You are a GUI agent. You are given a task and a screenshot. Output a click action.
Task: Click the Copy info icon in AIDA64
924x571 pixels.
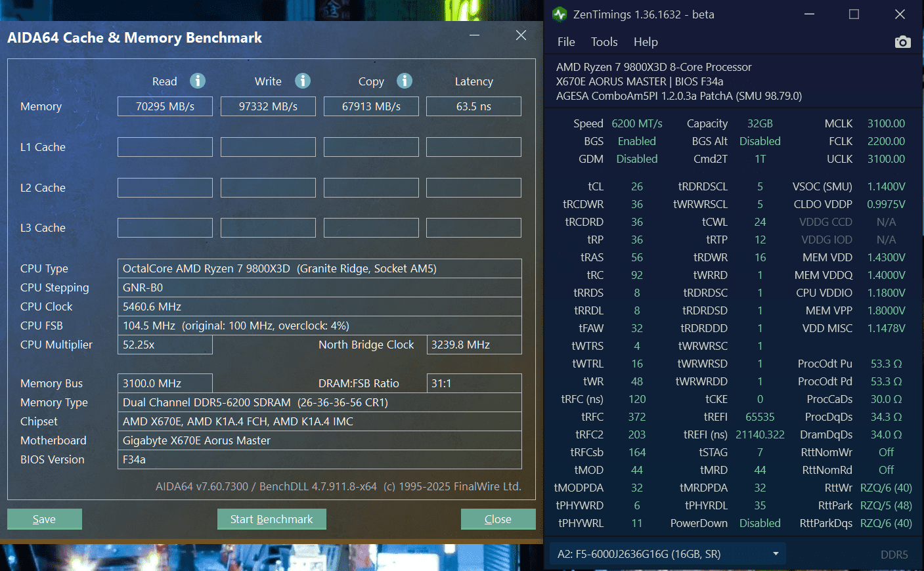click(x=405, y=81)
